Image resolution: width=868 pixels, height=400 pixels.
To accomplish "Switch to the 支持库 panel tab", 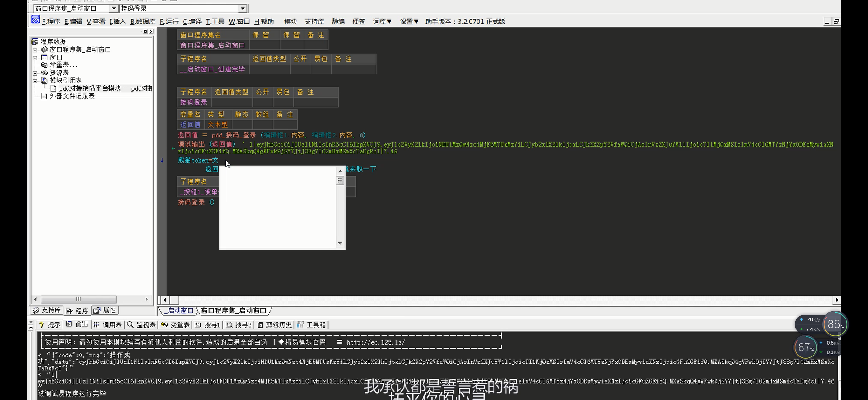I will coord(47,311).
